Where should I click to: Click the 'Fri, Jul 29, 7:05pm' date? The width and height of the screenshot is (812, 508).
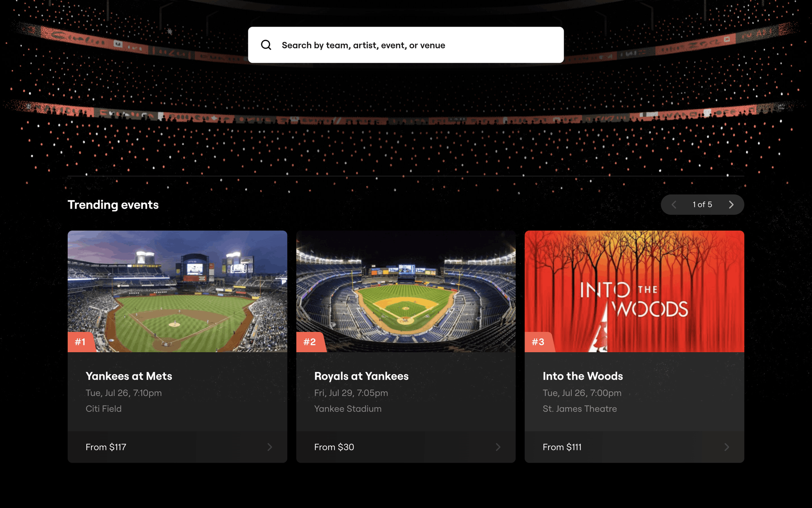(351, 393)
